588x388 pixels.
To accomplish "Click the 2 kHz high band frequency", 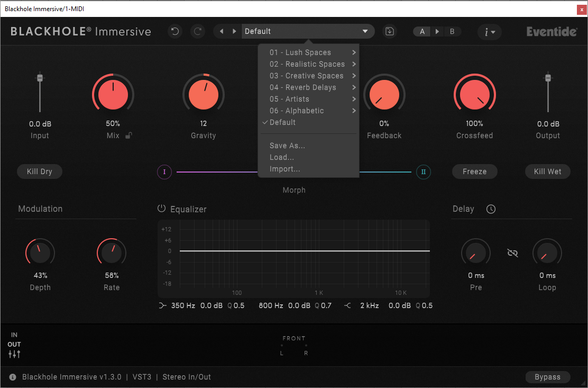I will pyautogui.click(x=370, y=306).
